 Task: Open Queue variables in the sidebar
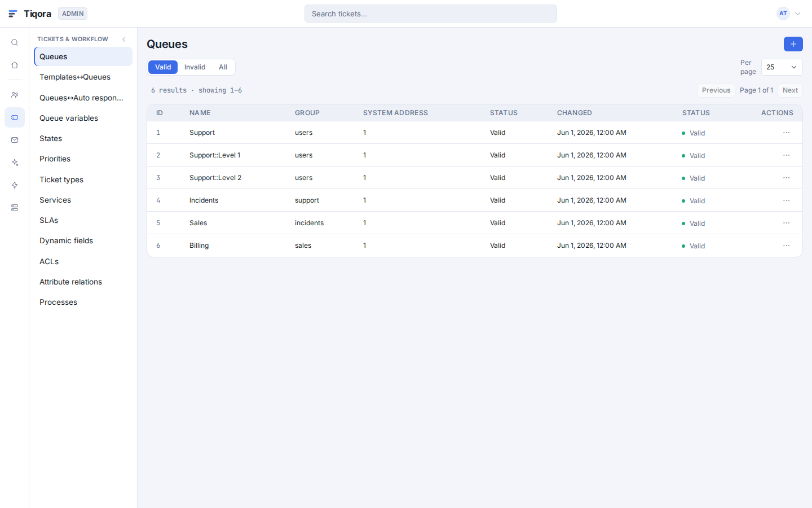83,118
